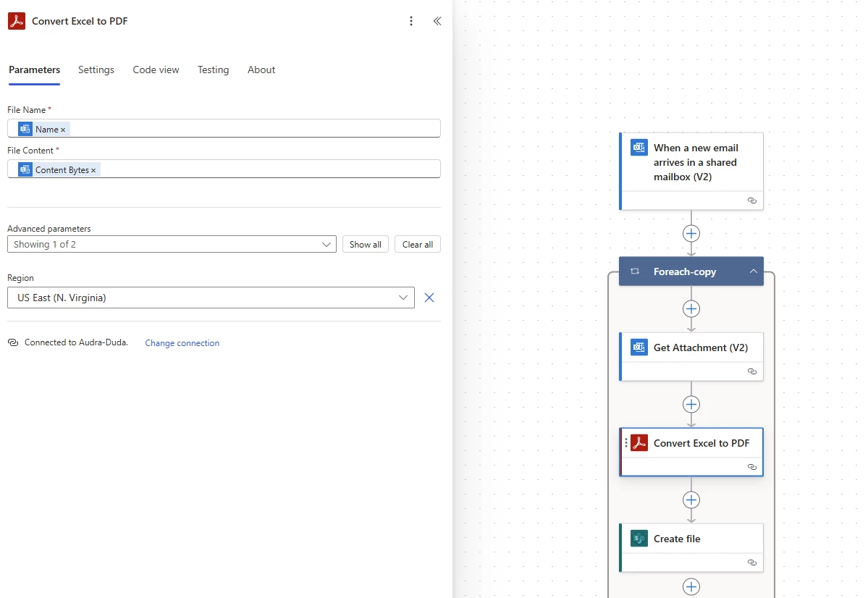The image size is (868, 598).
Task: Click the Content Bytes dynamic token
Action: point(58,169)
